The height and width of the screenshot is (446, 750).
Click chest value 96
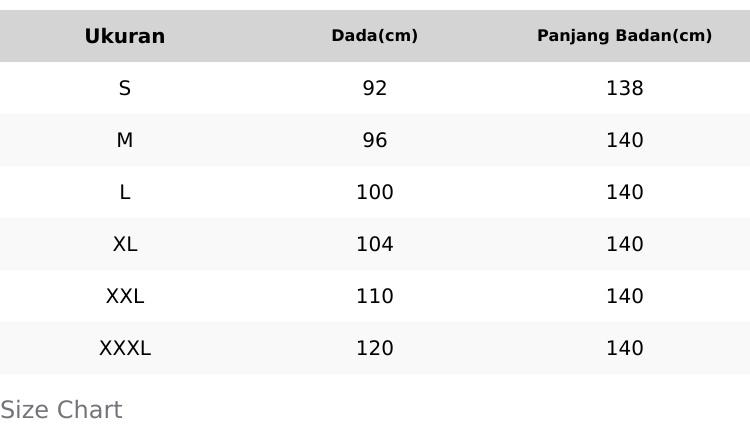point(375,140)
